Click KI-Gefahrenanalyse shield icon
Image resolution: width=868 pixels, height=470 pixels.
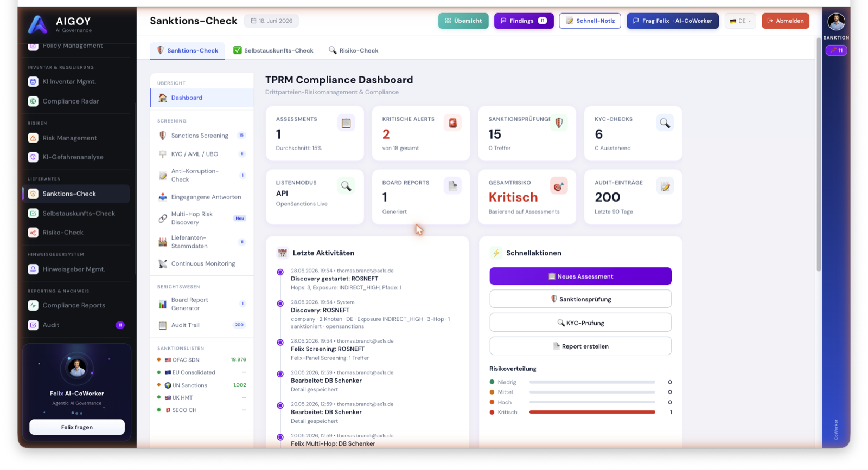click(33, 157)
